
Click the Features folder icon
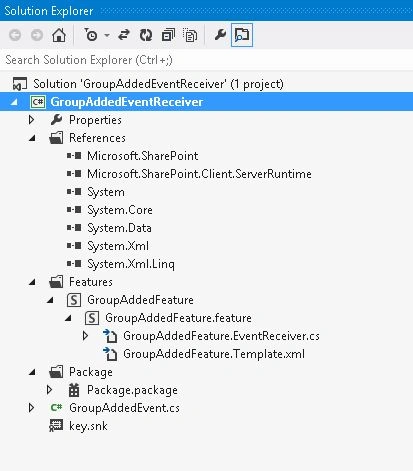point(56,282)
